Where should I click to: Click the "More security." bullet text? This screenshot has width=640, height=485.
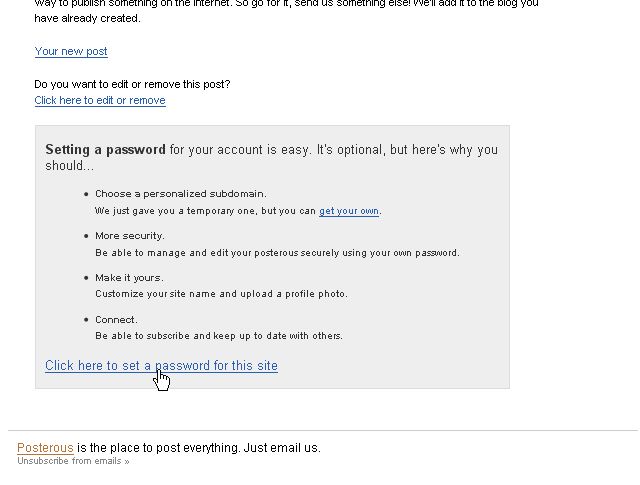(x=130, y=236)
